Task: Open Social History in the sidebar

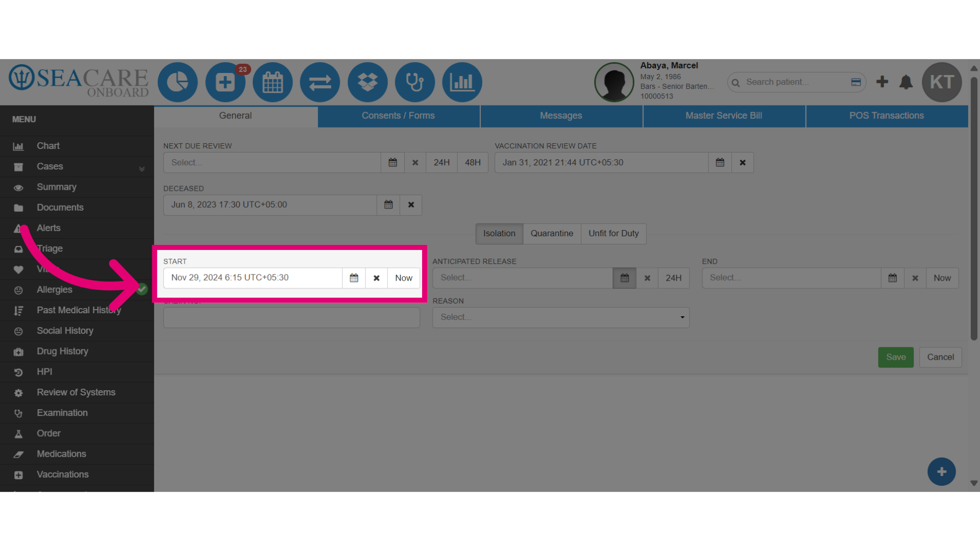Action: tap(77, 331)
